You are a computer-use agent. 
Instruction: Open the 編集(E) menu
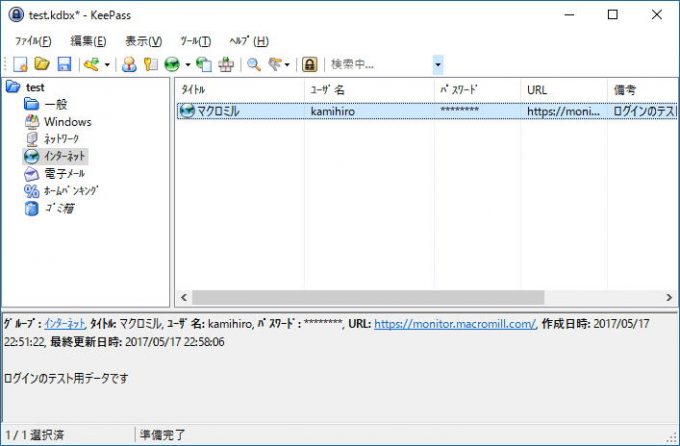tap(88, 41)
